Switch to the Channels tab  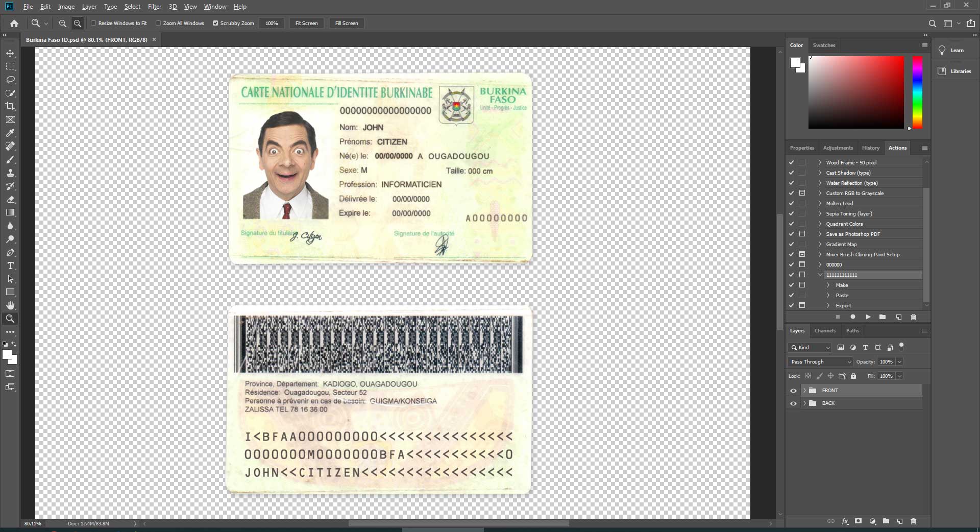click(825, 331)
